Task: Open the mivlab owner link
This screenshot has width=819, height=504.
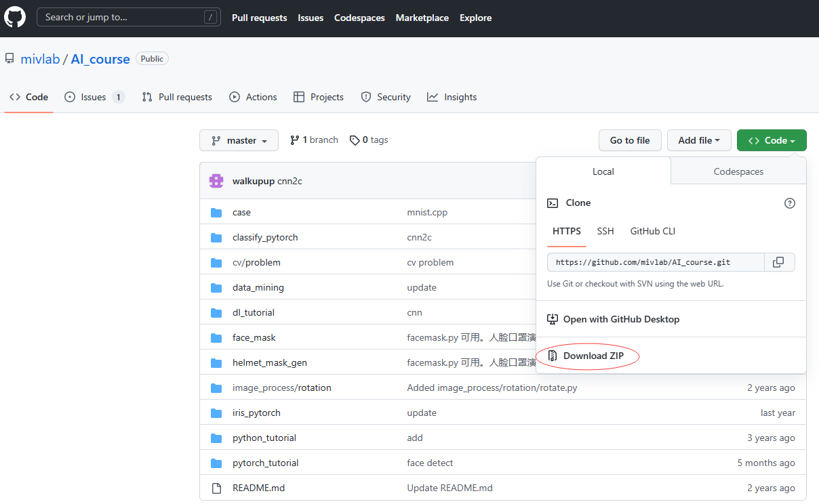Action: [x=40, y=59]
